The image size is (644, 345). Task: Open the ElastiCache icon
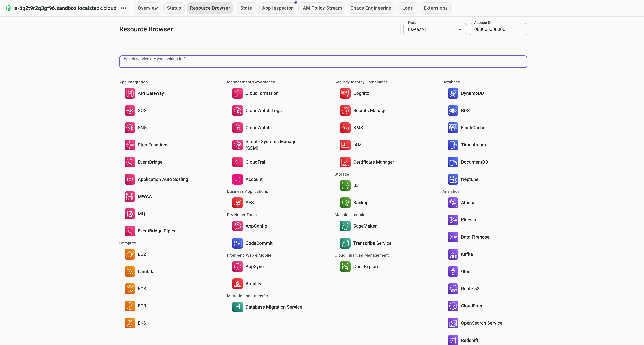pyautogui.click(x=453, y=128)
